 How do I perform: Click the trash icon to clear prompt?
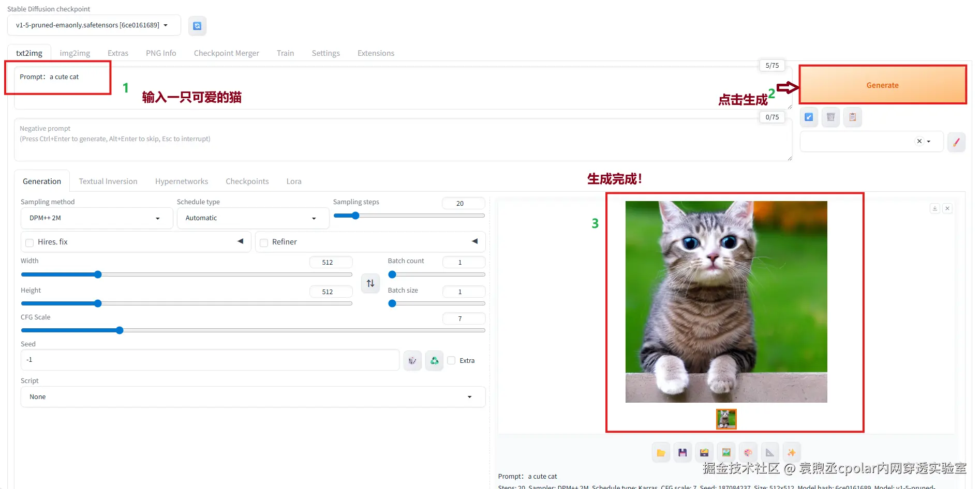point(830,117)
